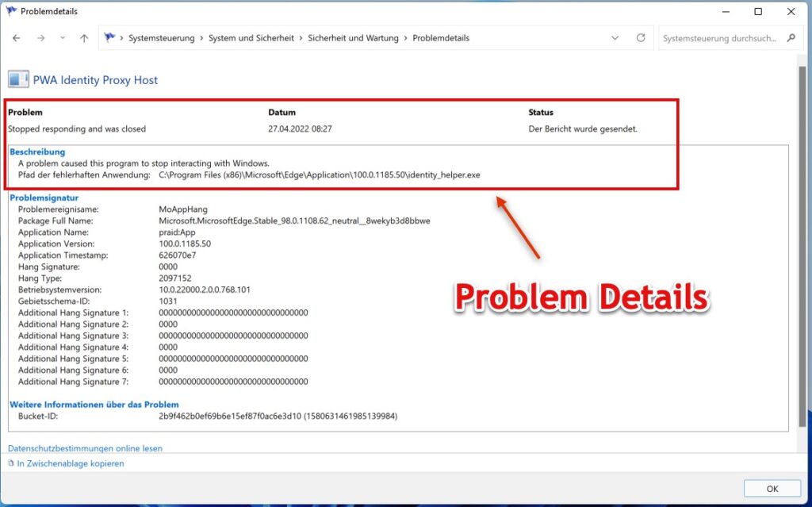The height and width of the screenshot is (507, 812).
Task: Open the recent pages chevron beside the forward arrow
Action: (62, 37)
